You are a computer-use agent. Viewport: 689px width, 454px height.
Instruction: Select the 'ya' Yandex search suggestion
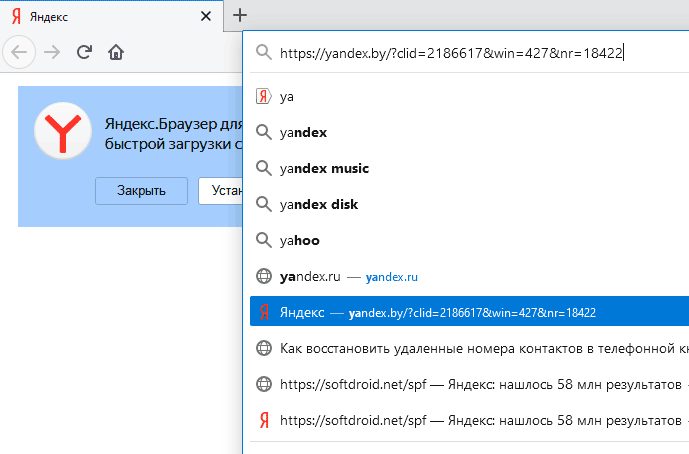469,96
